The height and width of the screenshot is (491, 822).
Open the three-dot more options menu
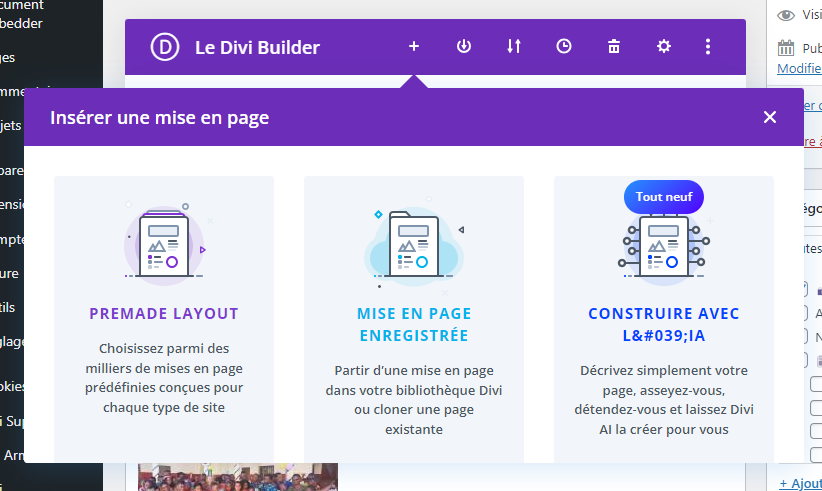(x=708, y=47)
